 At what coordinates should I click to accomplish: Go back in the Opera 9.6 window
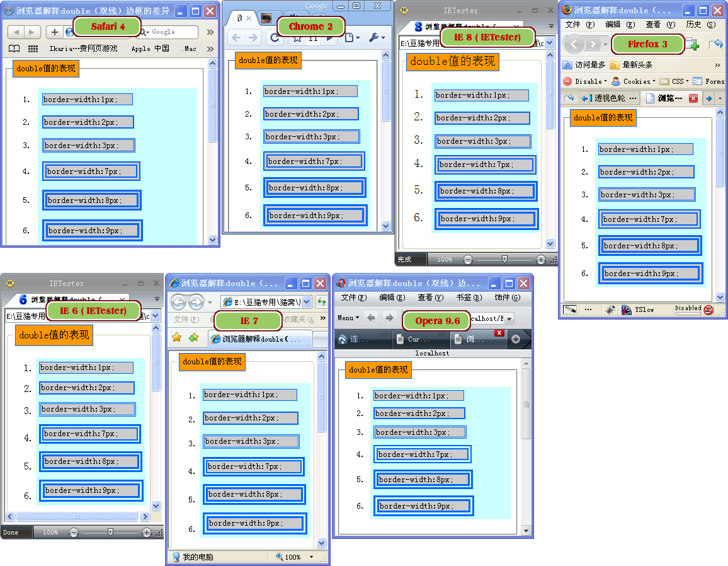[x=371, y=318]
